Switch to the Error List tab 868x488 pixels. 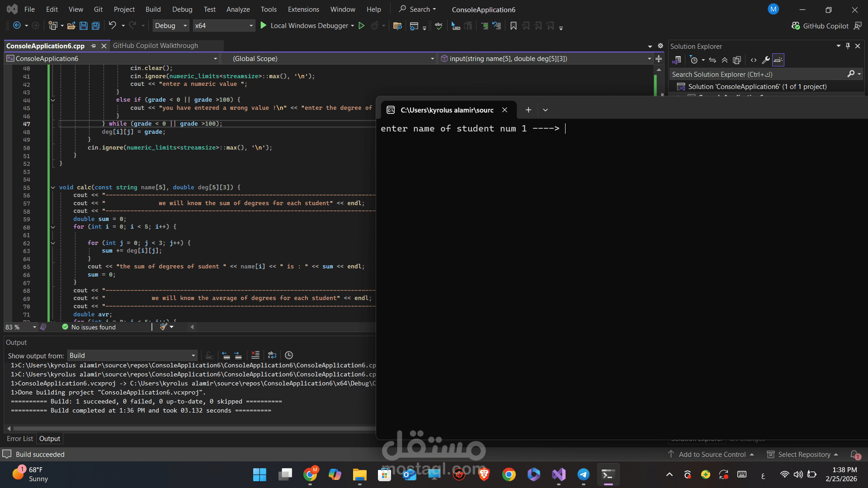[x=19, y=438]
